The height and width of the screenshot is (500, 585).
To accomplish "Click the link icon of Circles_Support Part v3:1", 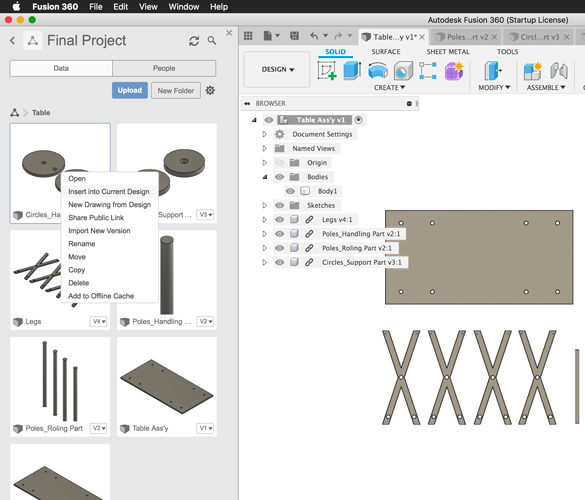I will click(309, 262).
